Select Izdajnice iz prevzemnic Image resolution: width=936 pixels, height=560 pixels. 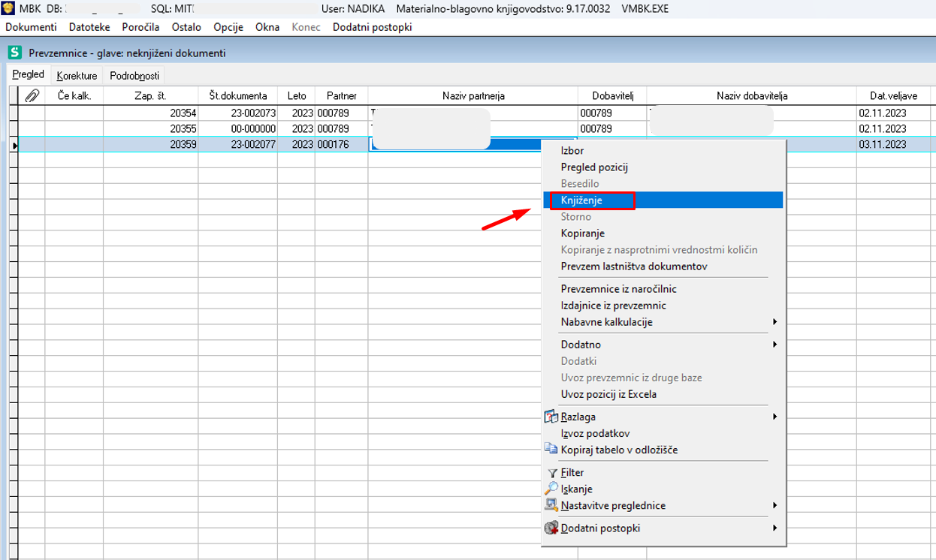614,306
